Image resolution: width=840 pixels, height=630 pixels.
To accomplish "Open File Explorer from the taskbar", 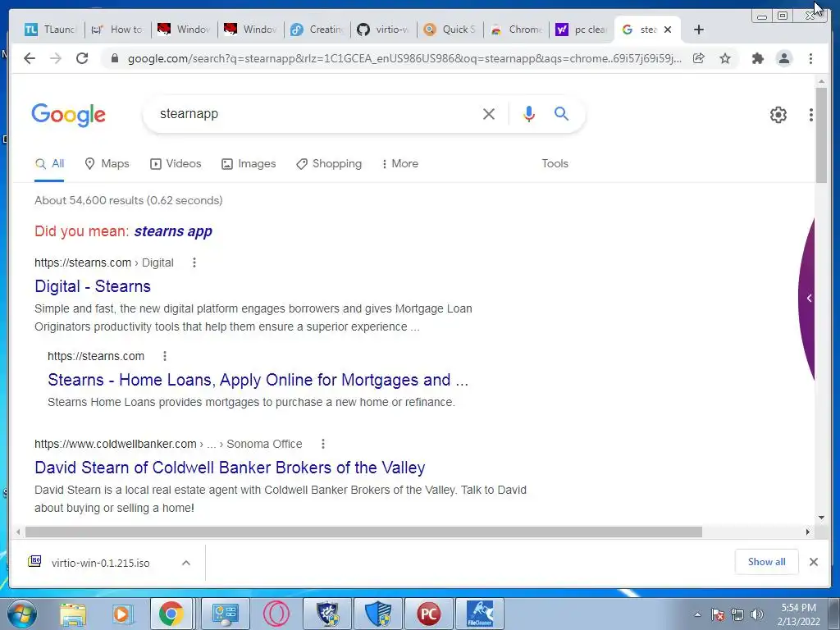I will point(73,614).
